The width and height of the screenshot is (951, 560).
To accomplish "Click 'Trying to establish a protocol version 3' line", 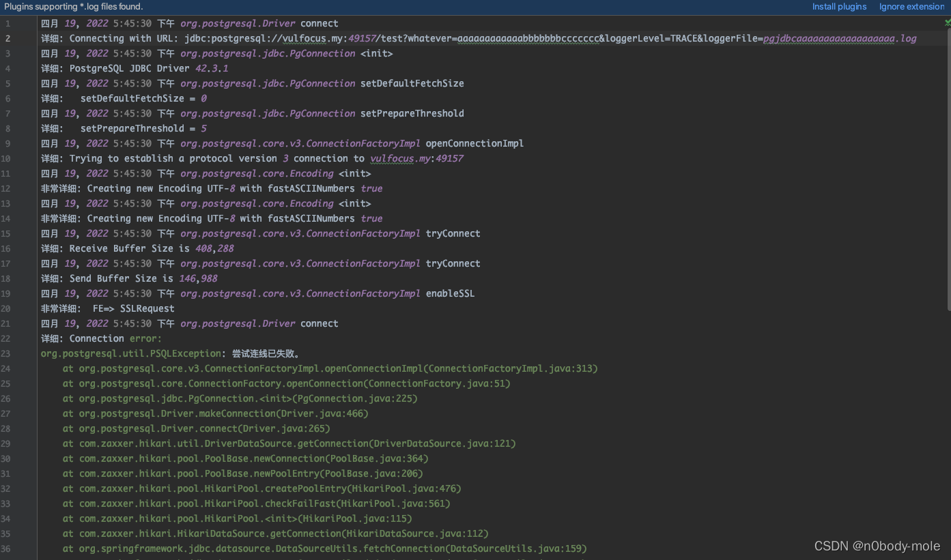I will (252, 158).
